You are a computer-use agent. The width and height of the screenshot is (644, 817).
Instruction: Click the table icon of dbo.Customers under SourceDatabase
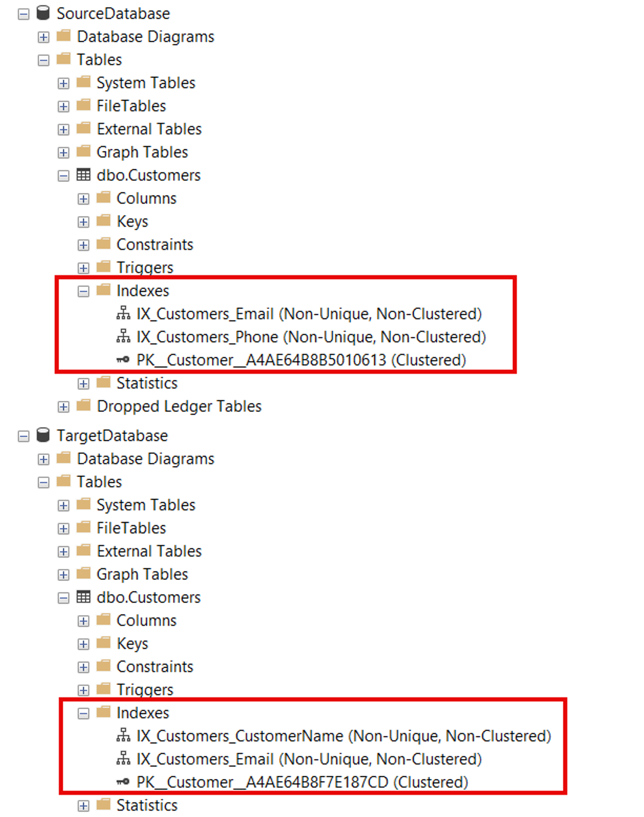coord(83,175)
